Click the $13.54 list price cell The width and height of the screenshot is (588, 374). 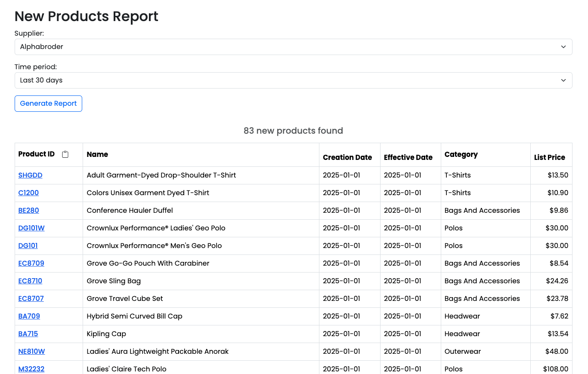click(x=551, y=334)
